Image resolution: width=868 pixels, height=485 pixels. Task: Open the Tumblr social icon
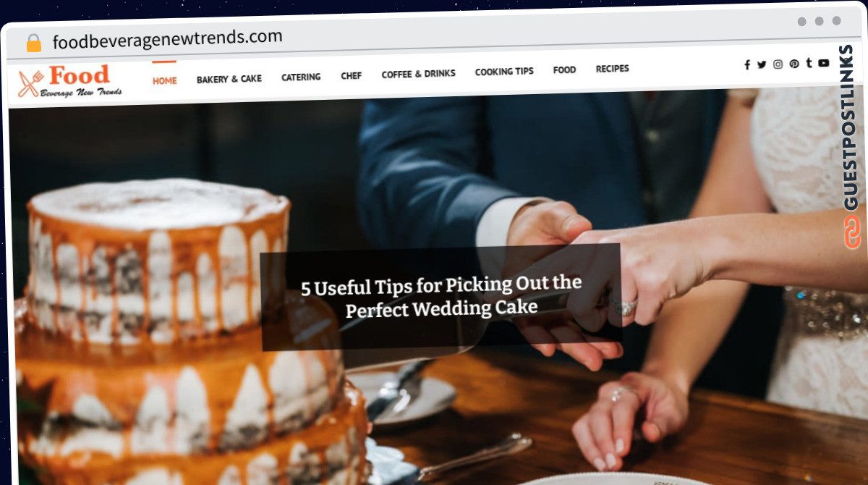tap(809, 63)
